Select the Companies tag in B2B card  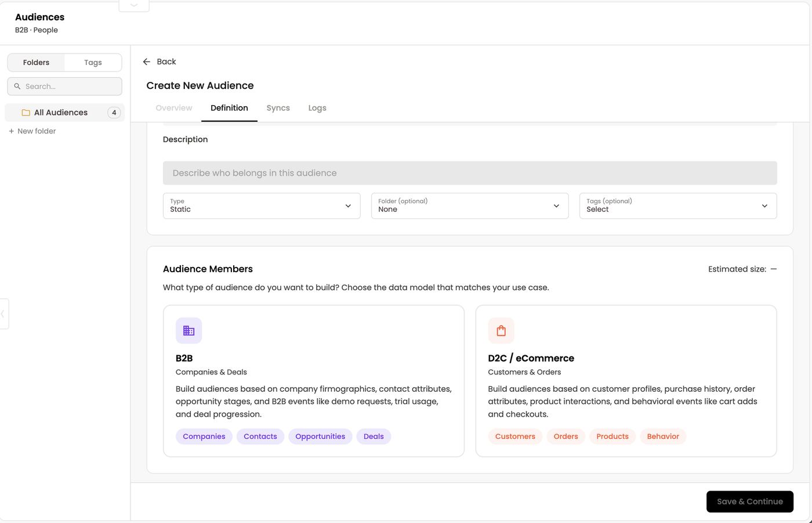[x=204, y=437]
